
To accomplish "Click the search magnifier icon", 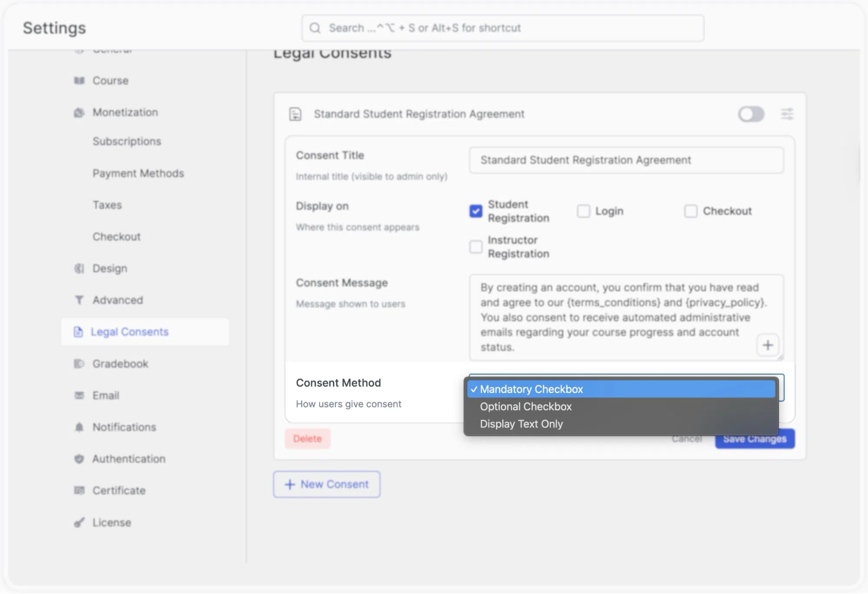I will coord(315,28).
